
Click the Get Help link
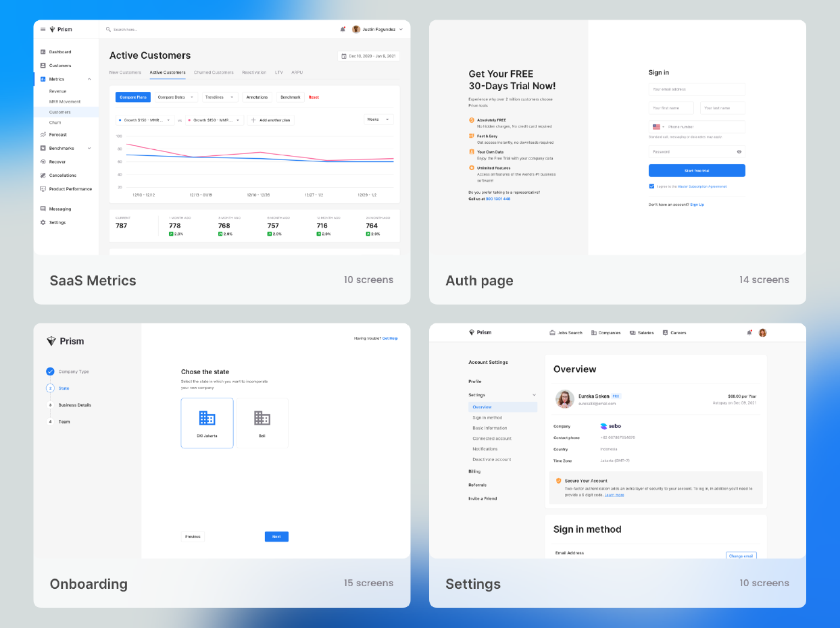[390, 338]
